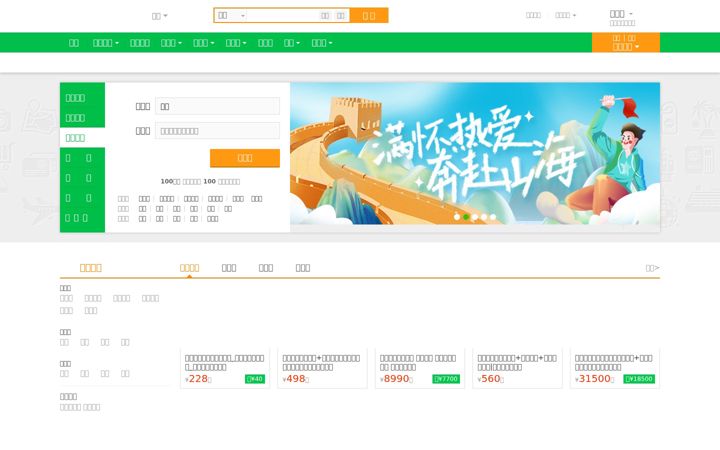Select the last carousel dot on the banner
This screenshot has height=450, width=720.
[x=493, y=217]
